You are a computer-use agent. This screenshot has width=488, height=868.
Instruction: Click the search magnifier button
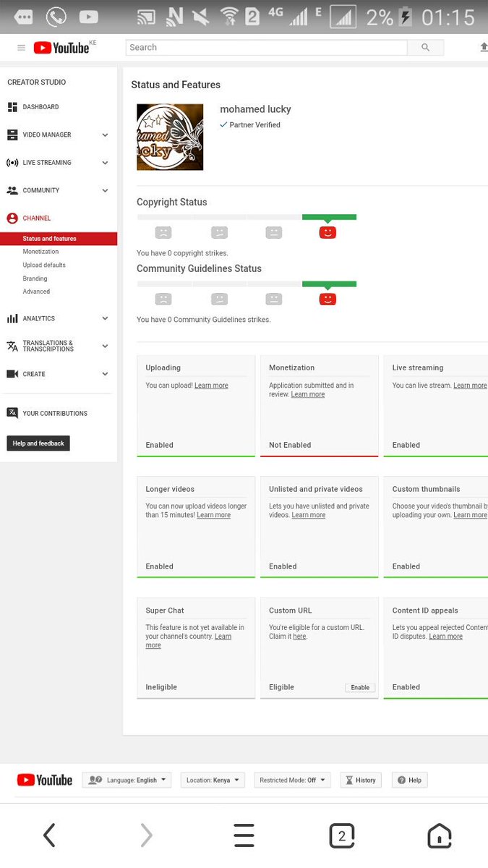(425, 48)
